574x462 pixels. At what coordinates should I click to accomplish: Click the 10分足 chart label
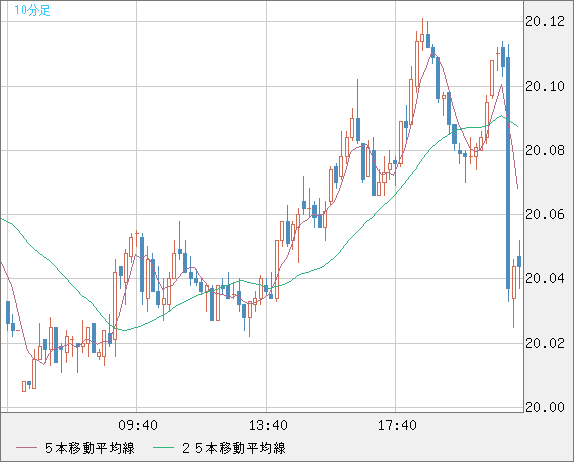[x=32, y=10]
